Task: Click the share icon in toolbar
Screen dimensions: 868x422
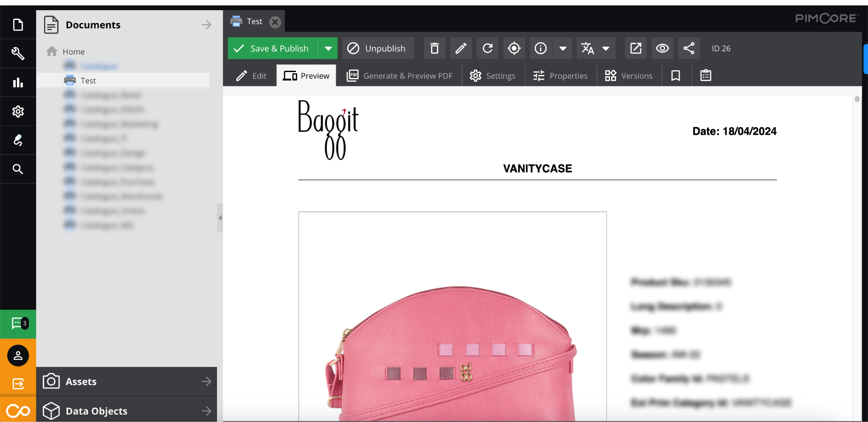Action: point(689,48)
